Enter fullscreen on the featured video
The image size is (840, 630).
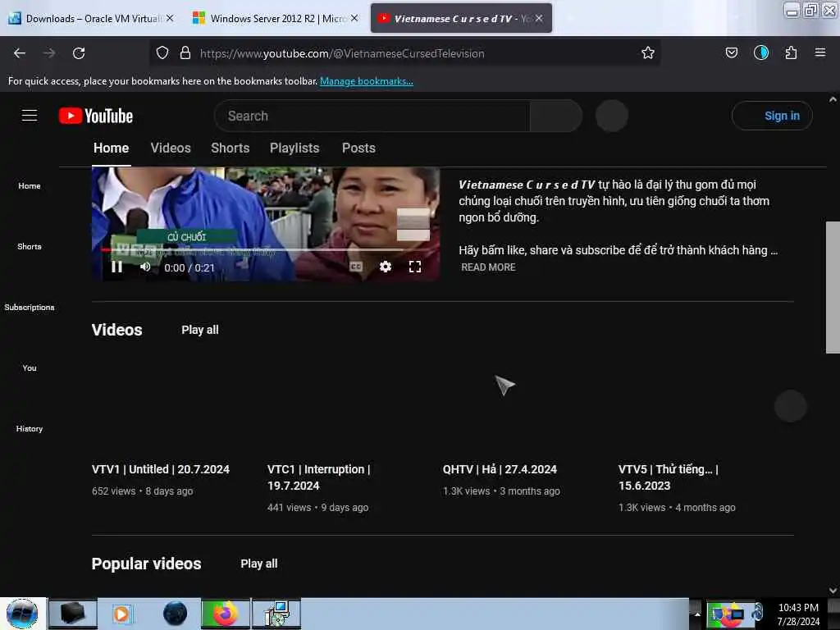414,267
